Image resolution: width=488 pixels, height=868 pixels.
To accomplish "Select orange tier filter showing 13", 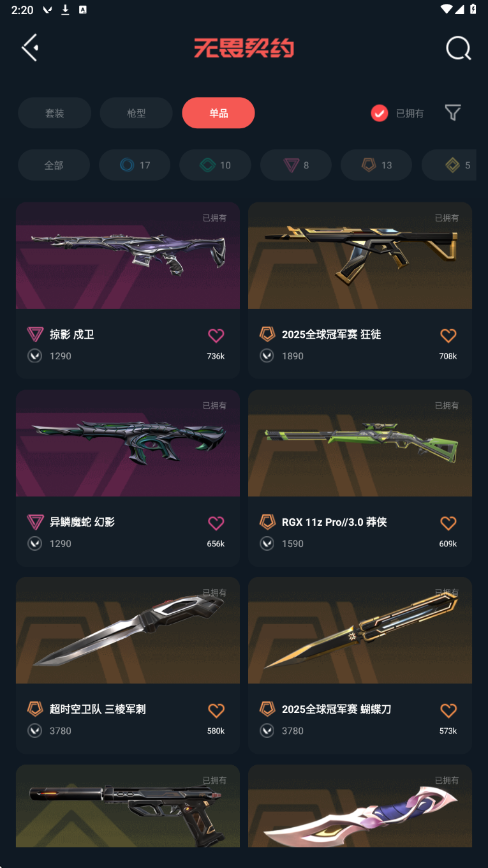I will pyautogui.click(x=376, y=165).
